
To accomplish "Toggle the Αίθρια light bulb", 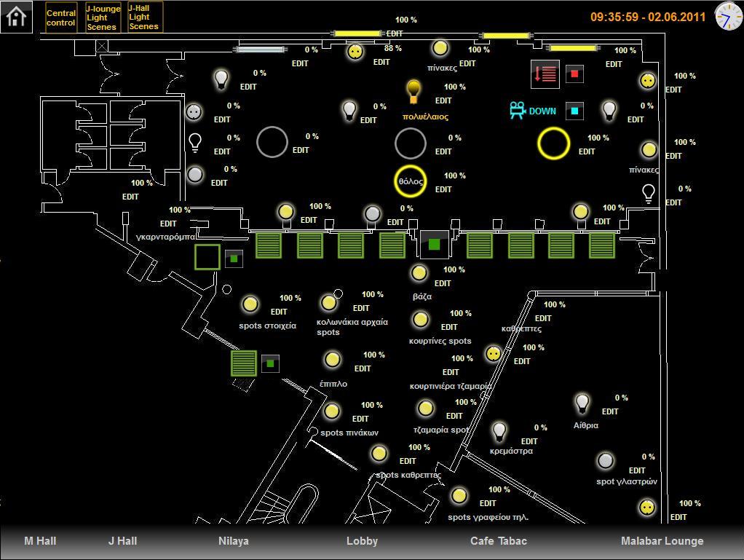I will 582,403.
